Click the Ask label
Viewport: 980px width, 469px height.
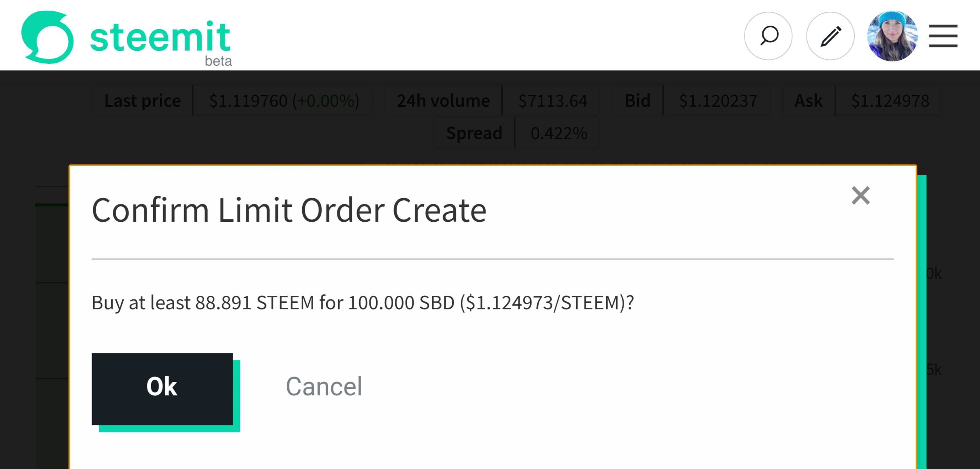pyautogui.click(x=808, y=101)
